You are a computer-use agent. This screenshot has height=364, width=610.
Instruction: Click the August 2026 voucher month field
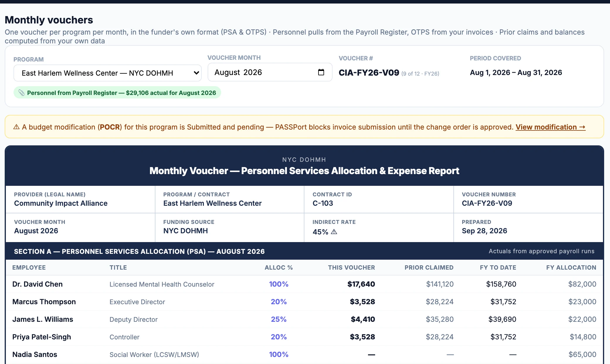pos(270,72)
